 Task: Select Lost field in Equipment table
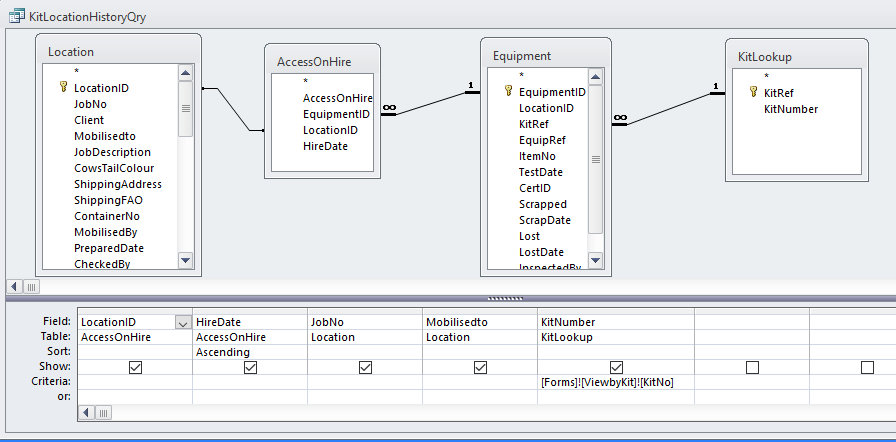(529, 236)
